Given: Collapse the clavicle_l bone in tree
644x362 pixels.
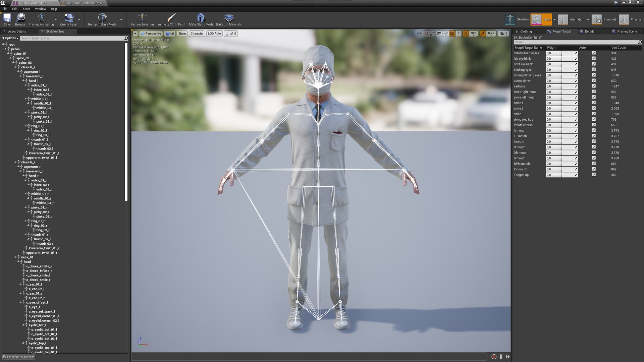Looking at the screenshot, I should pyautogui.click(x=16, y=67).
